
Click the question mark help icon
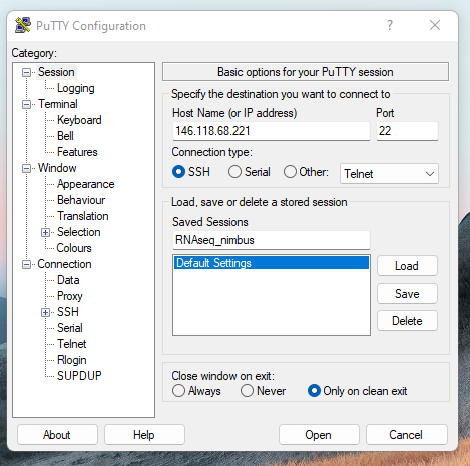tap(390, 25)
